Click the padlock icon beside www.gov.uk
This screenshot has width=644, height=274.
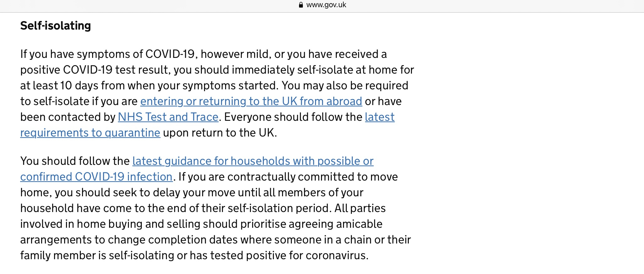[x=301, y=5]
